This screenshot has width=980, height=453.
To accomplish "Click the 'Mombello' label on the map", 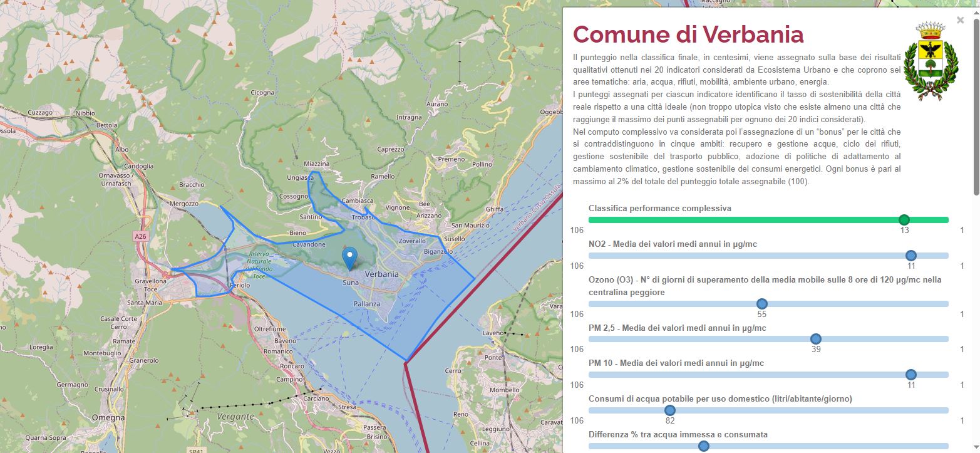I will 505,390.
